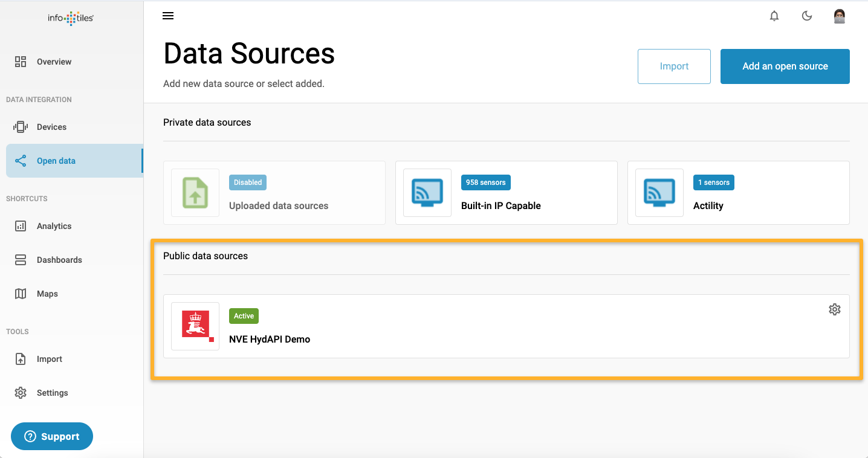Open the Dashboards page

pyautogui.click(x=59, y=260)
